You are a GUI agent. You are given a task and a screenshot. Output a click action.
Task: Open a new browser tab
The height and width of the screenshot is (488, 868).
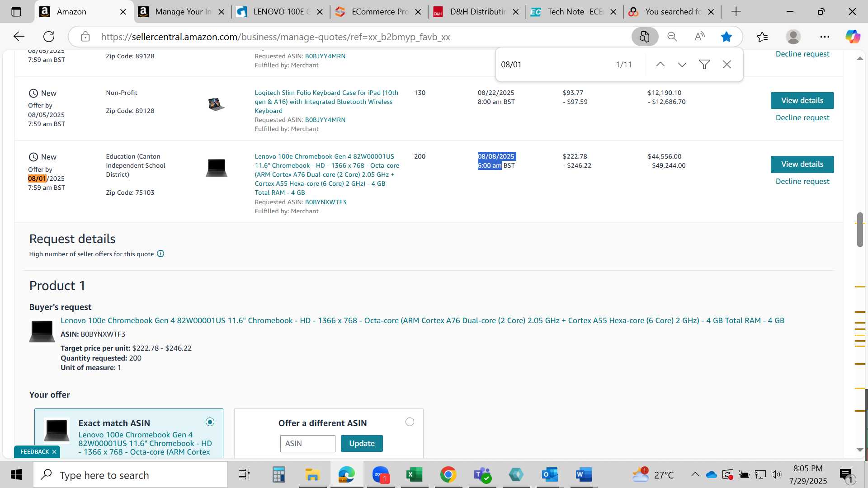(x=736, y=12)
